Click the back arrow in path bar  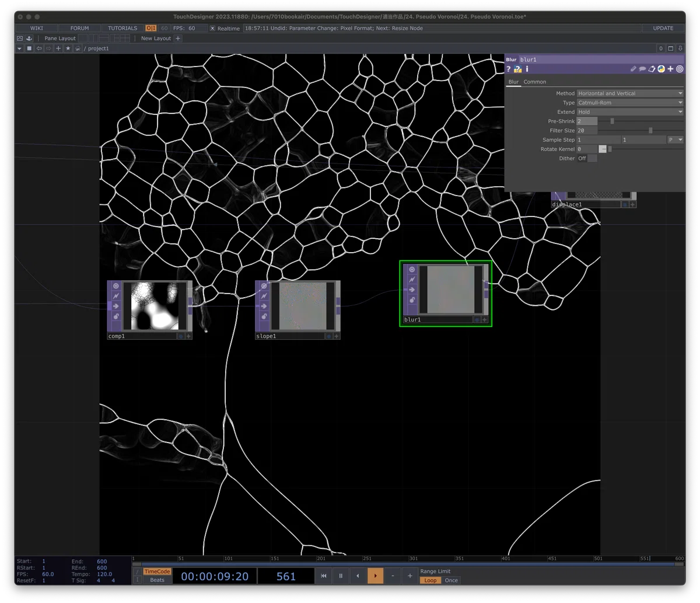click(38, 48)
